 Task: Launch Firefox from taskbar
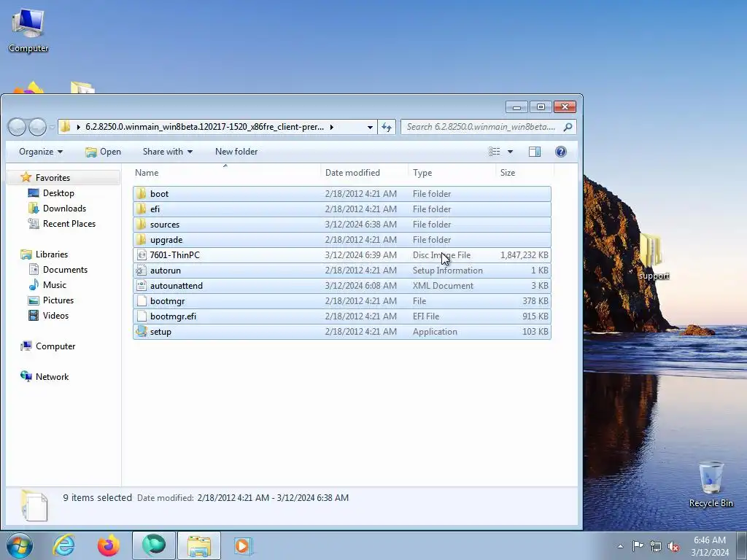(x=108, y=545)
